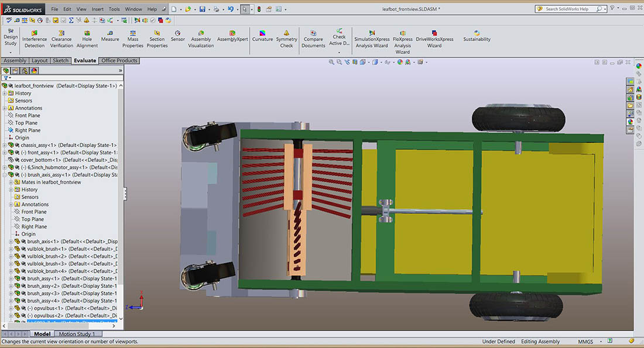Open Mass Properties
Image resolution: width=644 pixels, height=348 pixels.
133,39
